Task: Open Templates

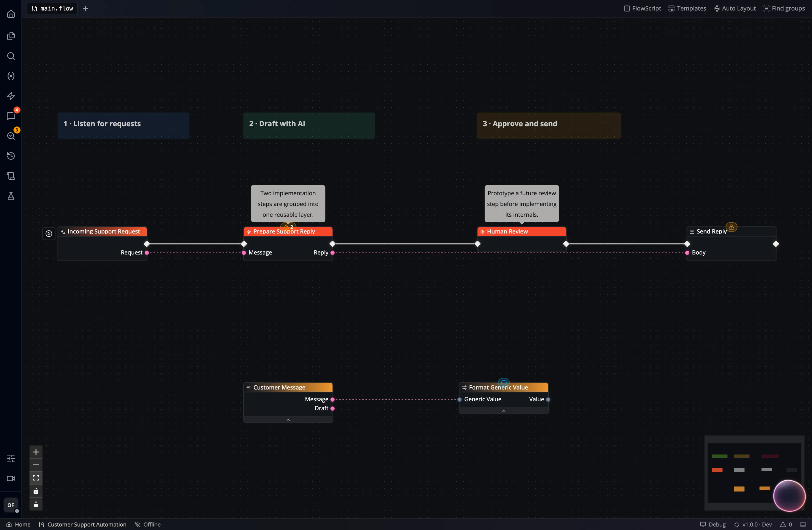Action: (x=687, y=8)
